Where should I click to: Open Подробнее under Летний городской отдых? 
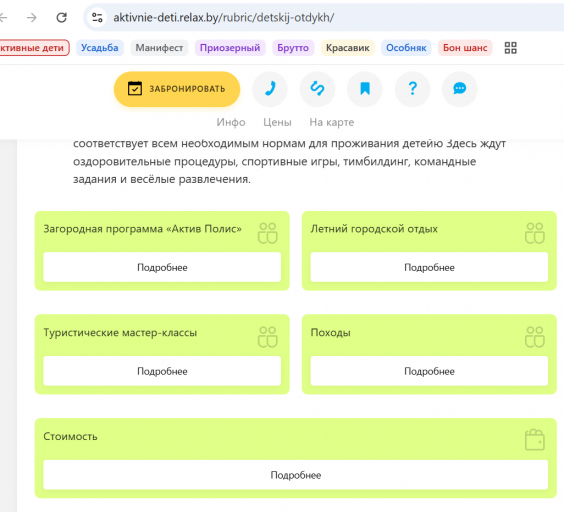tap(429, 267)
